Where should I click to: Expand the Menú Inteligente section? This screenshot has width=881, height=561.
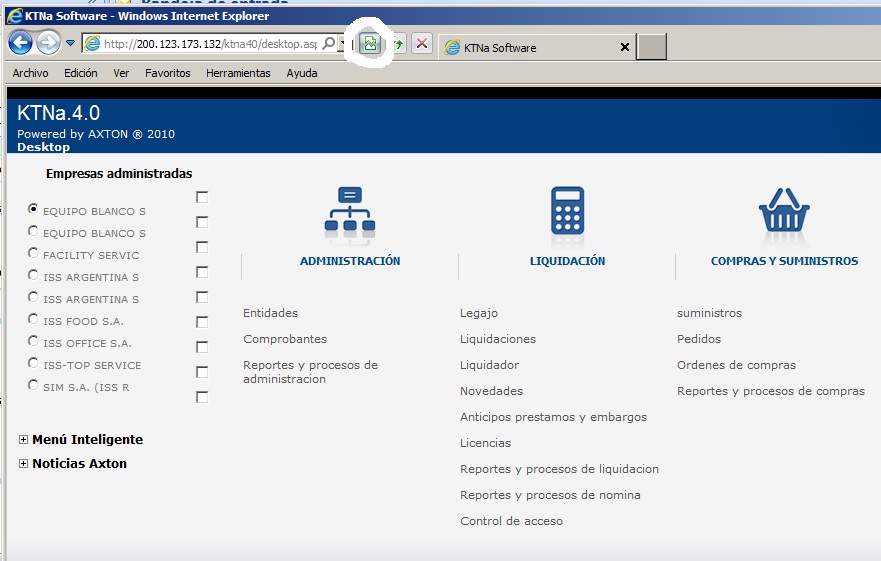pyautogui.click(x=23, y=440)
